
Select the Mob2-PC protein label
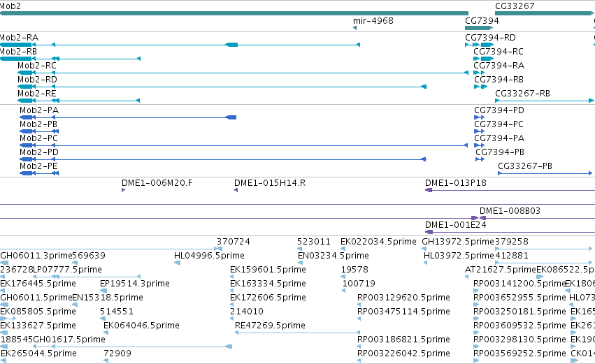(x=38, y=138)
